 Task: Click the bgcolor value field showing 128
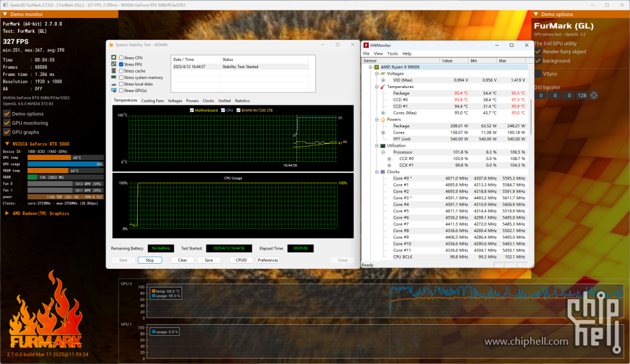point(582,96)
